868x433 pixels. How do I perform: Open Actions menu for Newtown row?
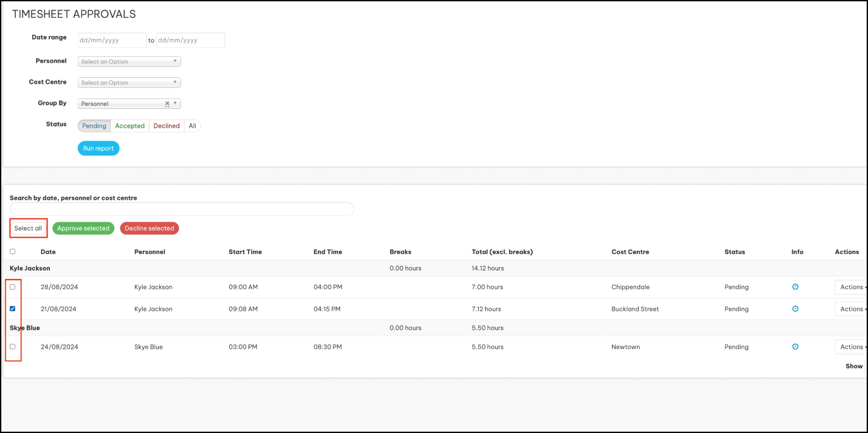[x=852, y=347]
